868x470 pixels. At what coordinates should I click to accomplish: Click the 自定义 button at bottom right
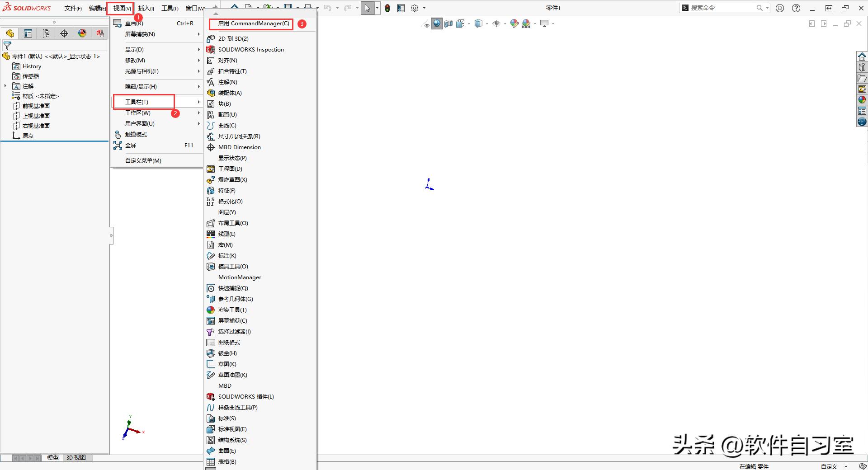click(829, 466)
